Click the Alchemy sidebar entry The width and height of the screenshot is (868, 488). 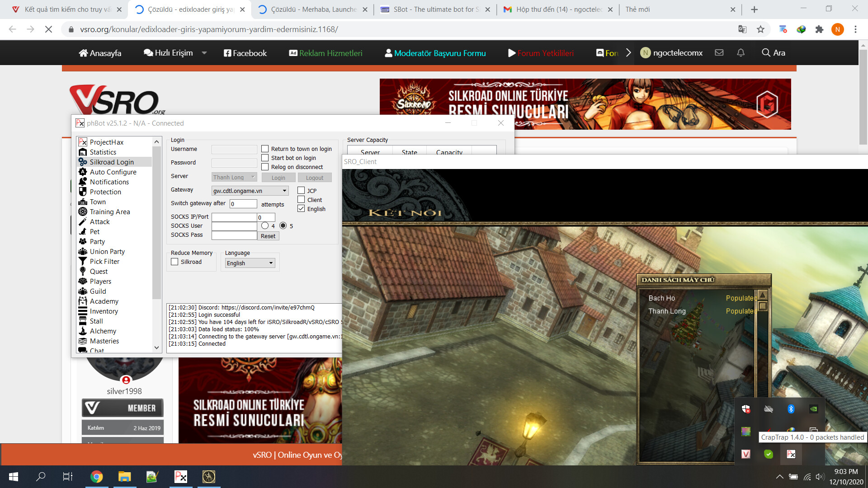coord(103,331)
